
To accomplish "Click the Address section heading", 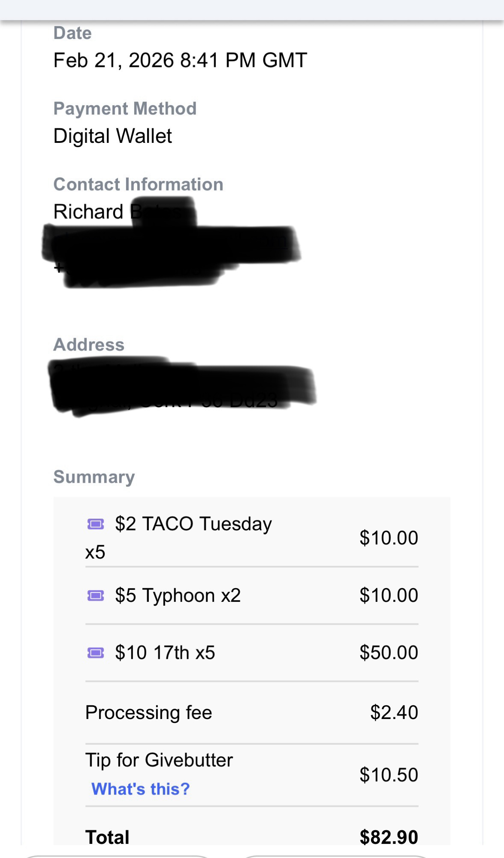I will [x=89, y=344].
